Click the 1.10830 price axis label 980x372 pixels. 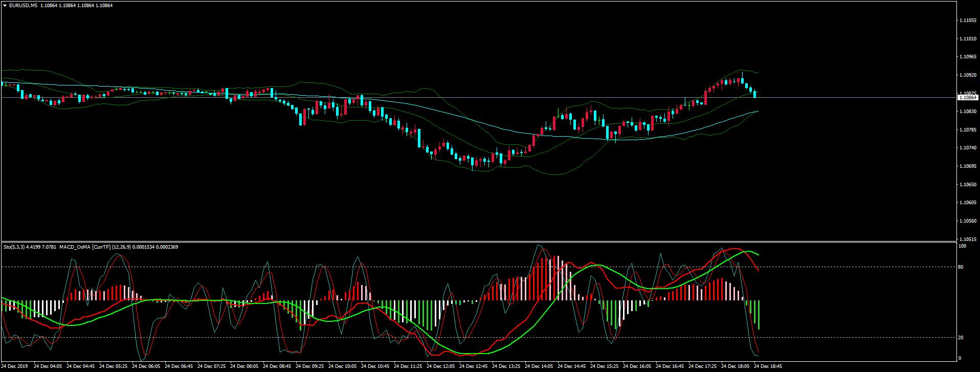click(968, 112)
